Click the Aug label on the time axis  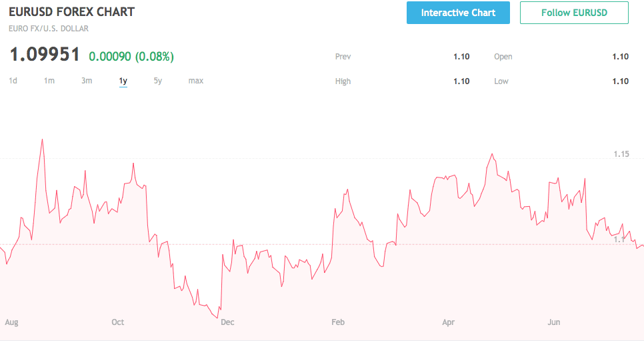point(11,322)
